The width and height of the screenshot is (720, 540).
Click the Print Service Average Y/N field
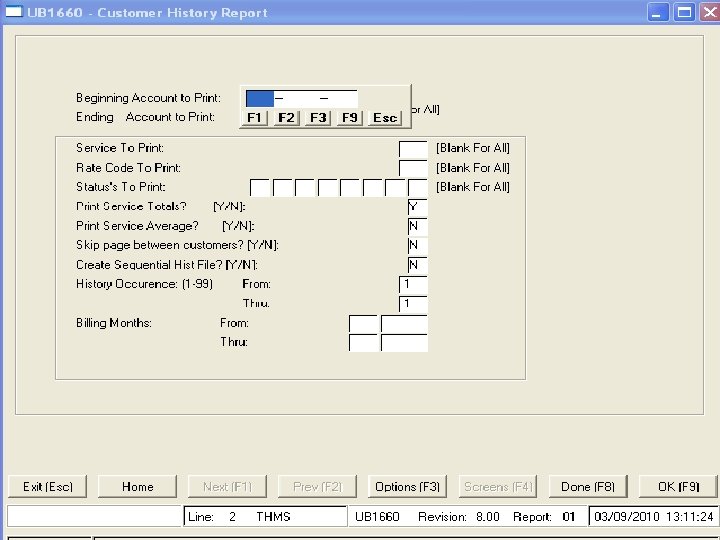point(417,226)
